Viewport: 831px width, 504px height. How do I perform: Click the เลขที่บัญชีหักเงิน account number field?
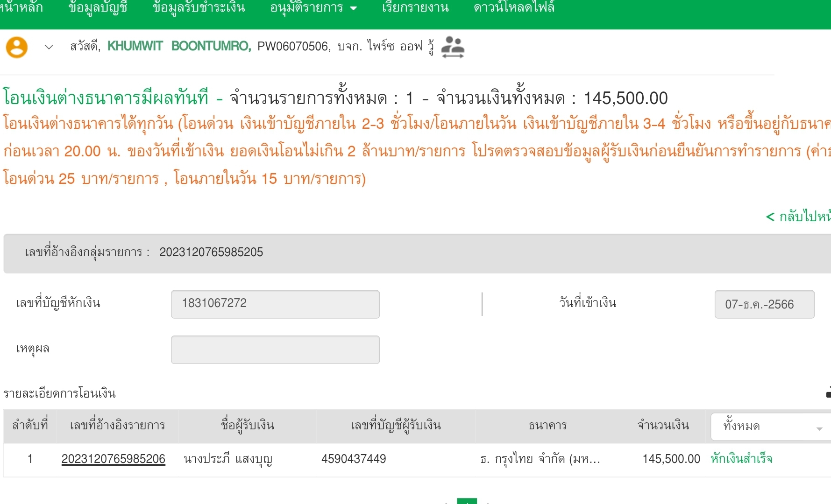(275, 304)
